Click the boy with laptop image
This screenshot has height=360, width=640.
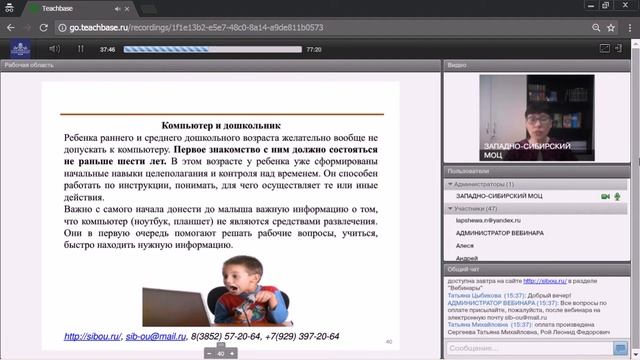click(218, 291)
